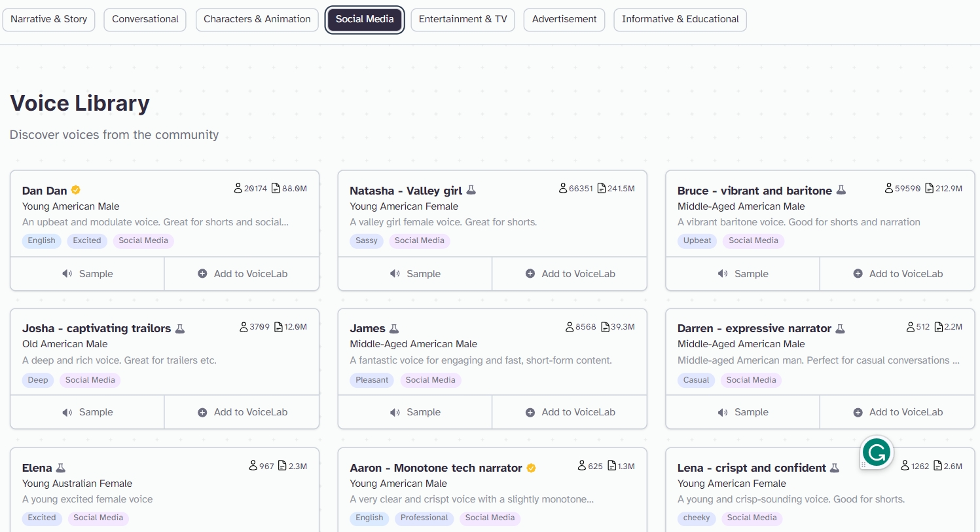This screenshot has height=532, width=980.
Task: Click the users icon on Natasha card
Action: tap(563, 188)
